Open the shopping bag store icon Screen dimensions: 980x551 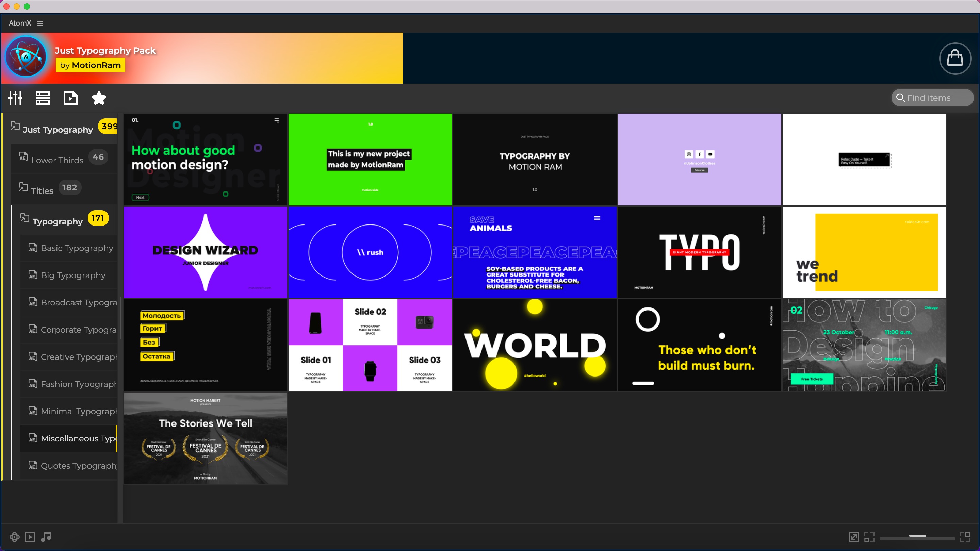click(x=955, y=58)
